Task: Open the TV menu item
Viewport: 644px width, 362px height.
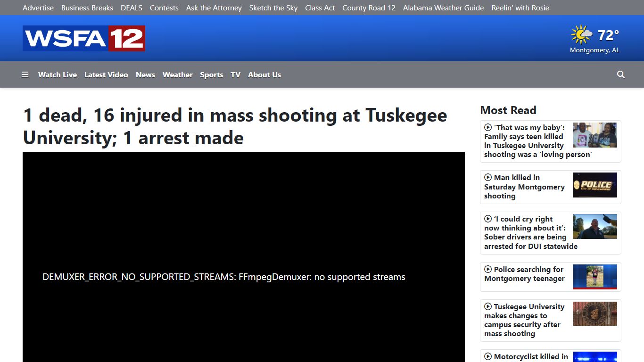Action: 236,74
